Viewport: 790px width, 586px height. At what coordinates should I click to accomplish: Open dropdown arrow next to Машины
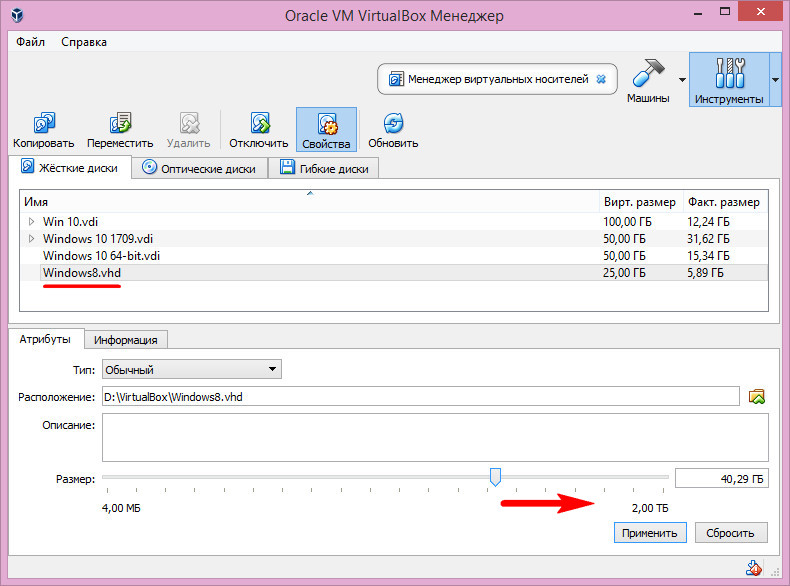click(682, 80)
